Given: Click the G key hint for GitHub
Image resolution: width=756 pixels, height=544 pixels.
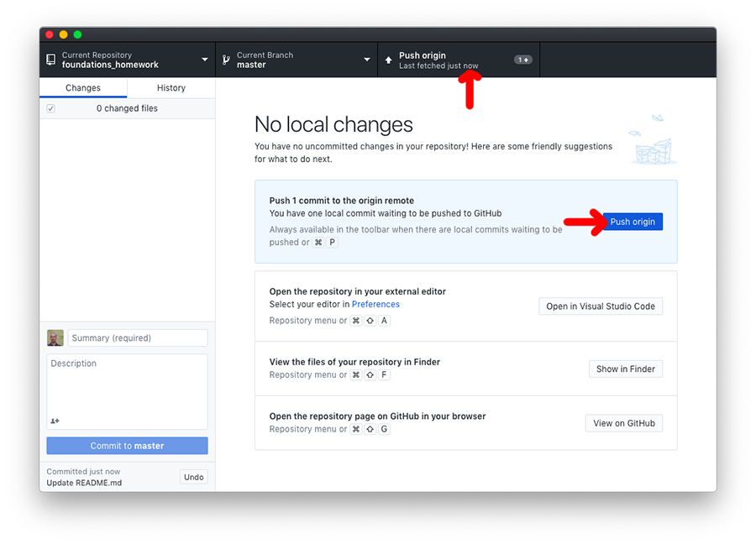Looking at the screenshot, I should click(384, 429).
